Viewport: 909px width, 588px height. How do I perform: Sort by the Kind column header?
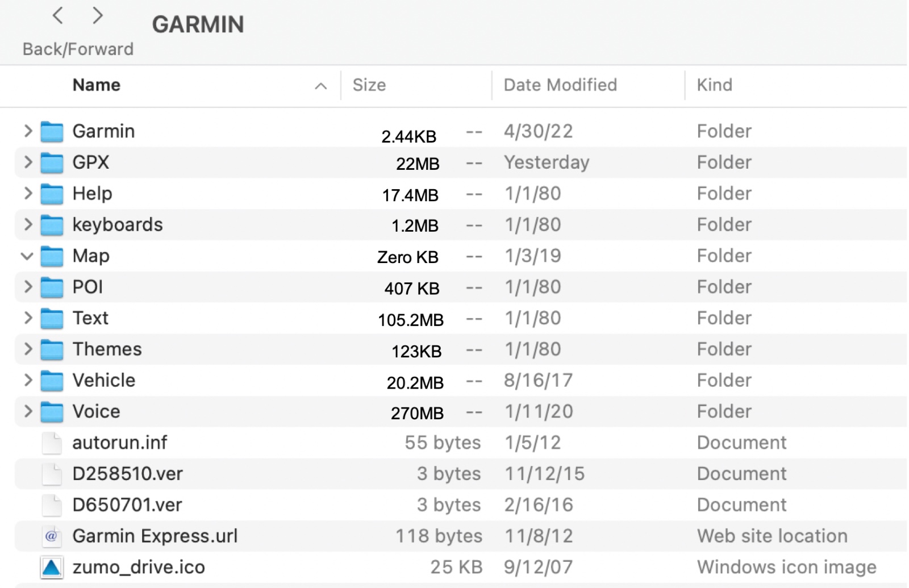click(x=715, y=85)
